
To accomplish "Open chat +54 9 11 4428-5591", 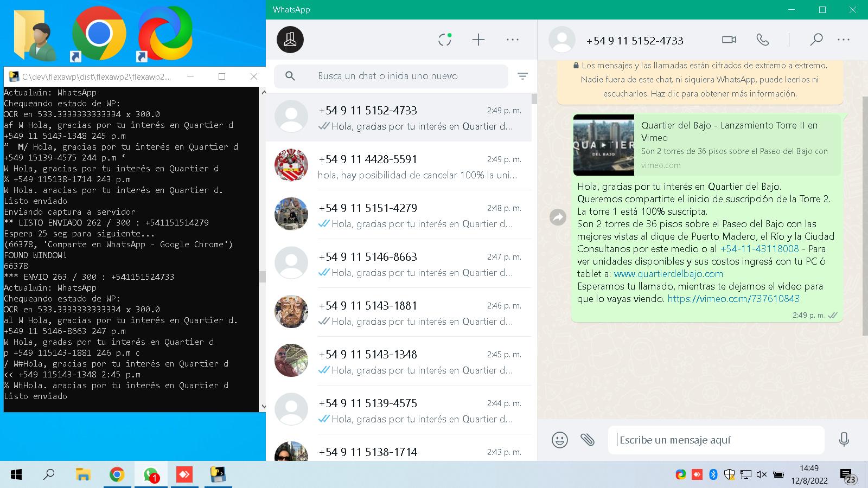I will tap(399, 166).
